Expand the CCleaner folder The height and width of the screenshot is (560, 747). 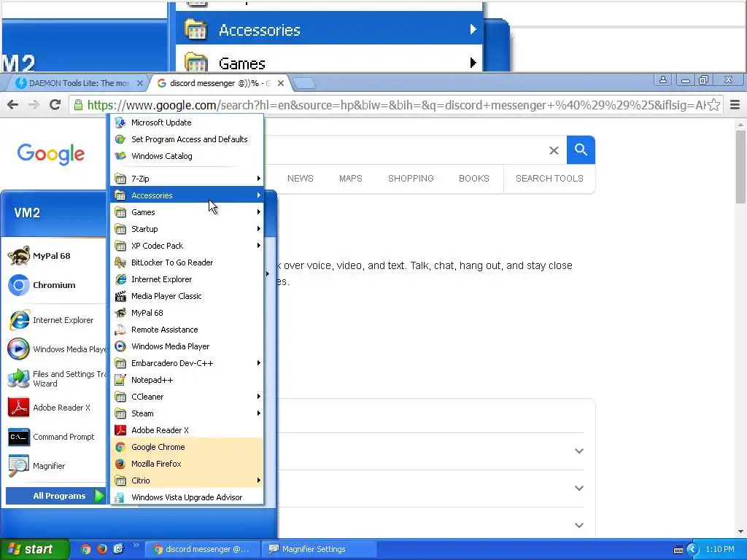(187, 396)
